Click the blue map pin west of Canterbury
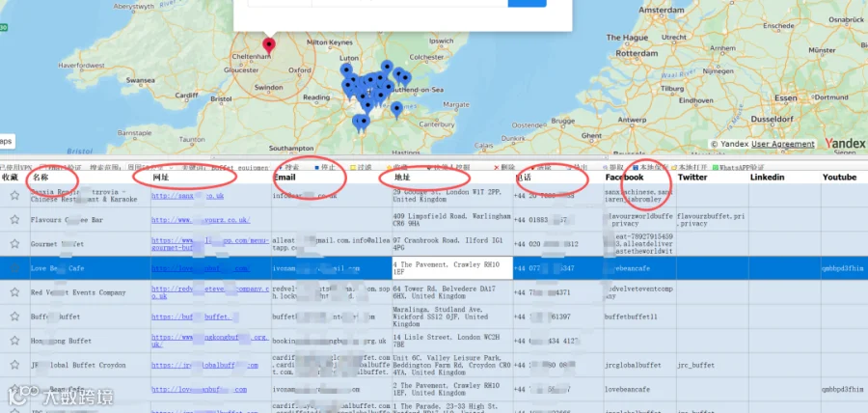 396,110
